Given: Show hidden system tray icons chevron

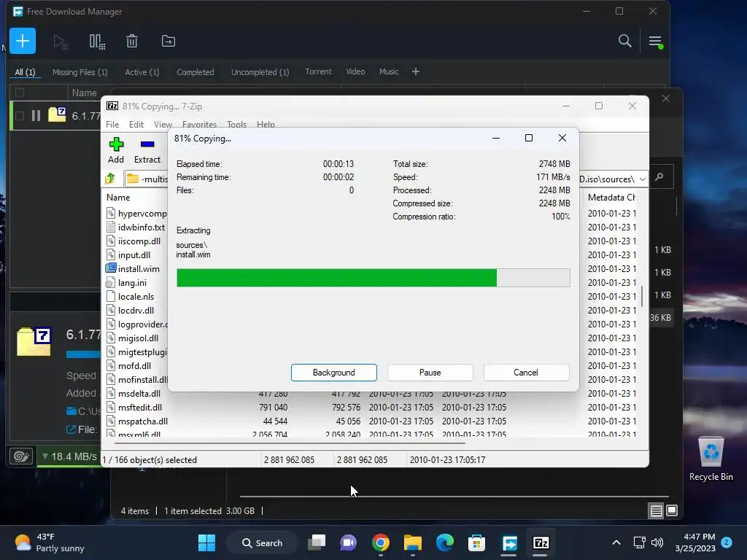Looking at the screenshot, I should (x=616, y=542).
